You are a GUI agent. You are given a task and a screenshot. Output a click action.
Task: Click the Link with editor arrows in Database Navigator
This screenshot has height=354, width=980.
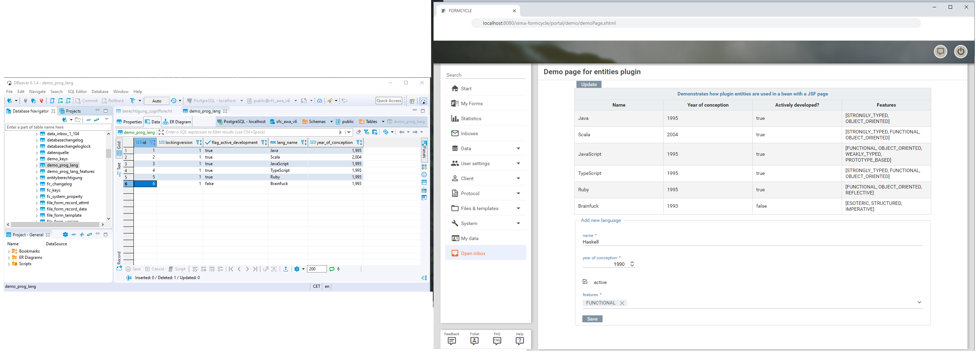point(97,120)
